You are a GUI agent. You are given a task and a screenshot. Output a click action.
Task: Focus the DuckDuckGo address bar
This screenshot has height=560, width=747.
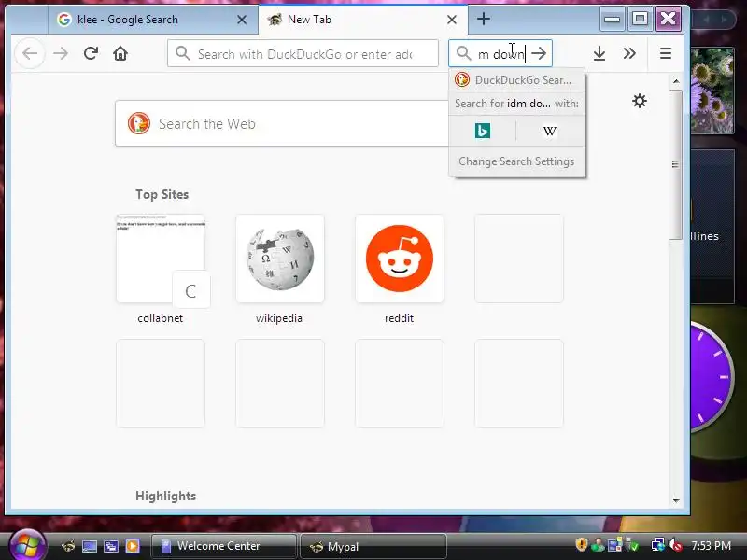click(303, 53)
